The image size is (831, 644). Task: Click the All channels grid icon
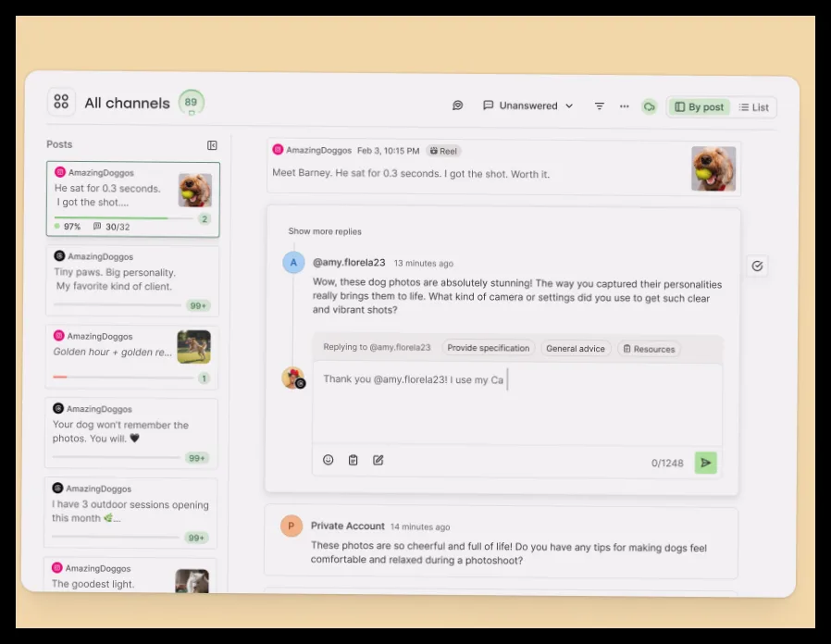coord(61,101)
